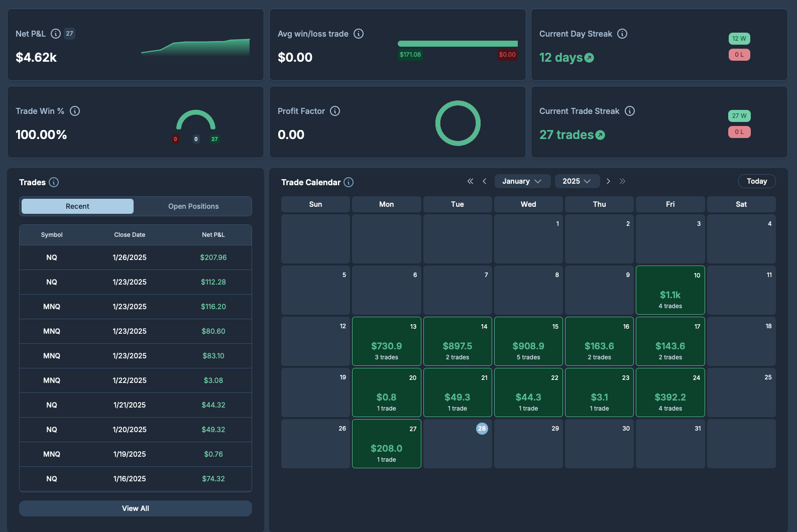The width and height of the screenshot is (797, 532).
Task: Open the January 10 calendar day with $1.1k
Action: pos(670,290)
